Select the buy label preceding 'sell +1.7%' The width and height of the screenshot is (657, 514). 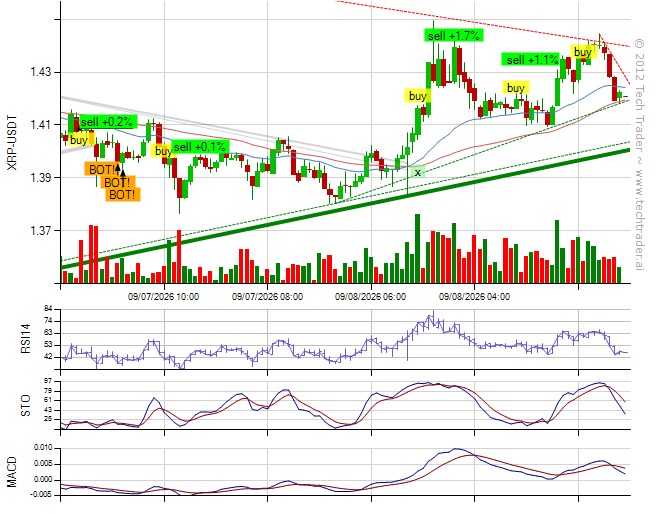click(x=416, y=96)
